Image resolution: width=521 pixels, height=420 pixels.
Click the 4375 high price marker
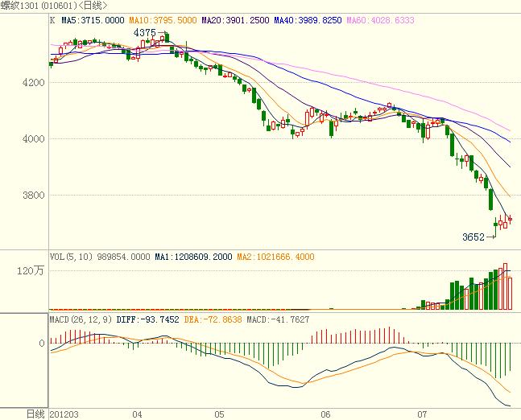pos(144,33)
